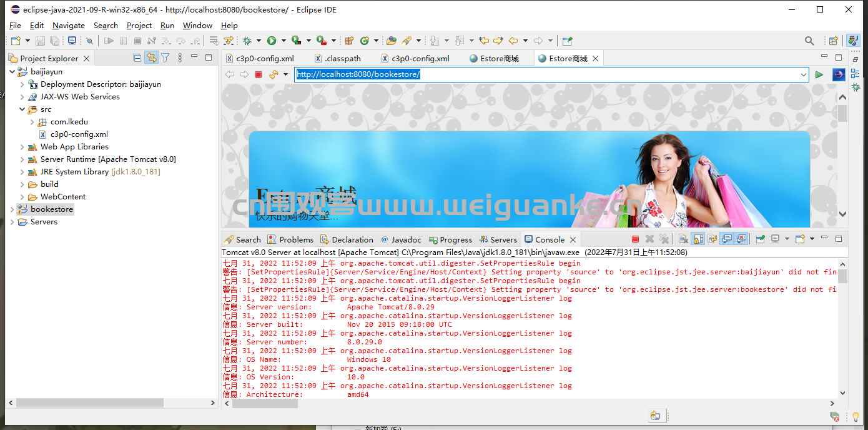The height and width of the screenshot is (430, 868).
Task: Open the Window menu
Action: (198, 26)
